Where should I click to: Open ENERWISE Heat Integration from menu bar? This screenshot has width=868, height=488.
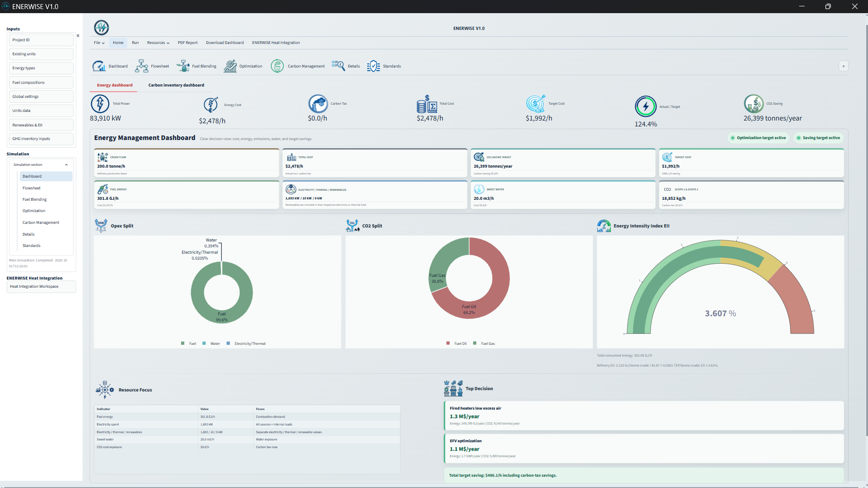click(x=276, y=43)
